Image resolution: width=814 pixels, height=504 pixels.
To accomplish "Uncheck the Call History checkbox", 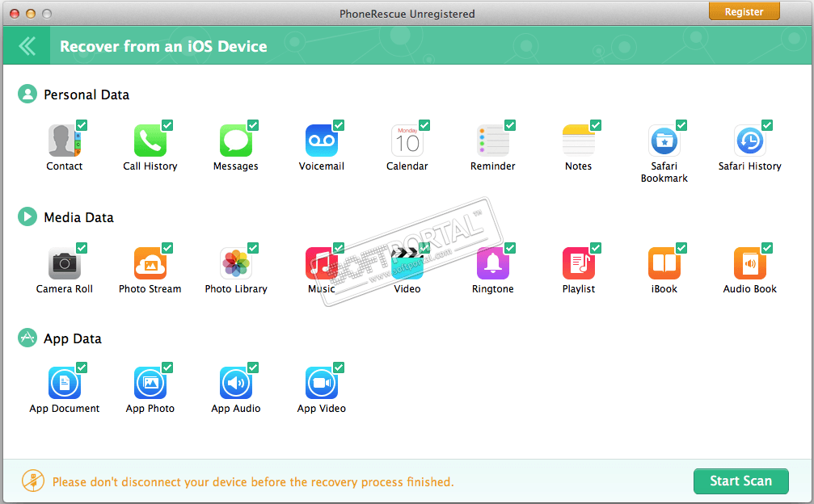I will tap(167, 125).
